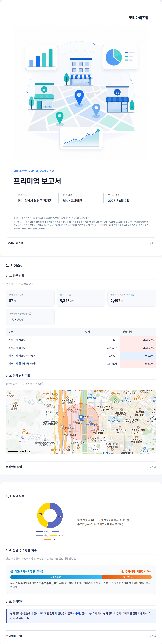This screenshot has width=162, height=644.
Task: Click the 배후지역 점포수 2,492 개 card
Action: click(x=132, y=298)
